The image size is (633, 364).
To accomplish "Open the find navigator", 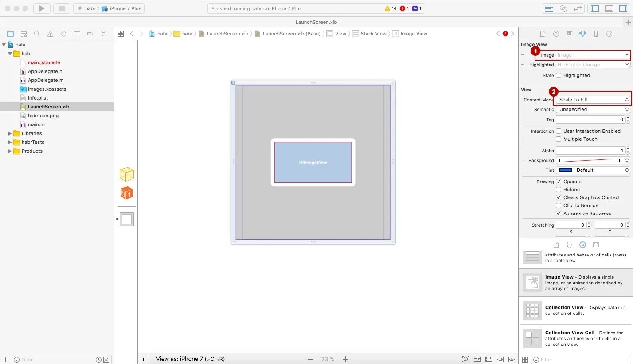I will click(x=37, y=34).
